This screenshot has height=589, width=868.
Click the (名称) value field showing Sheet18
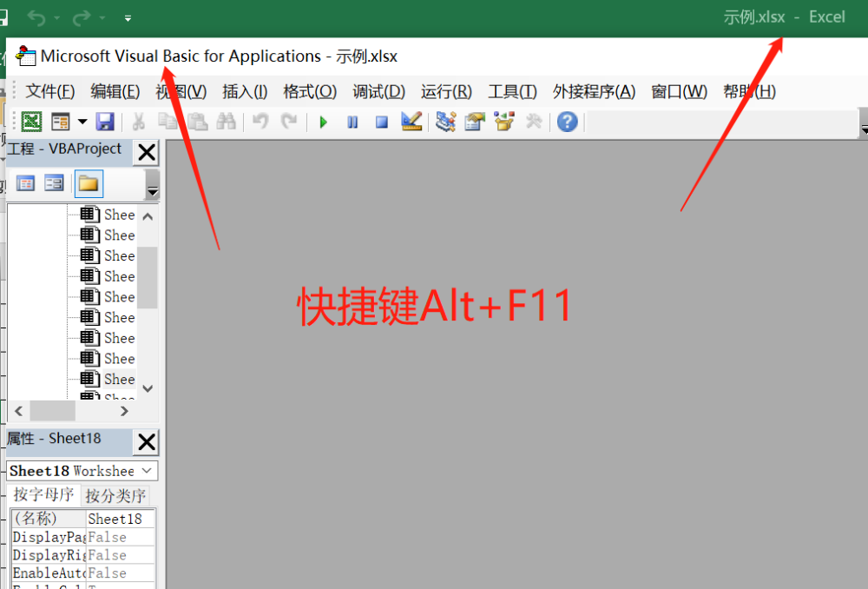coord(120,519)
